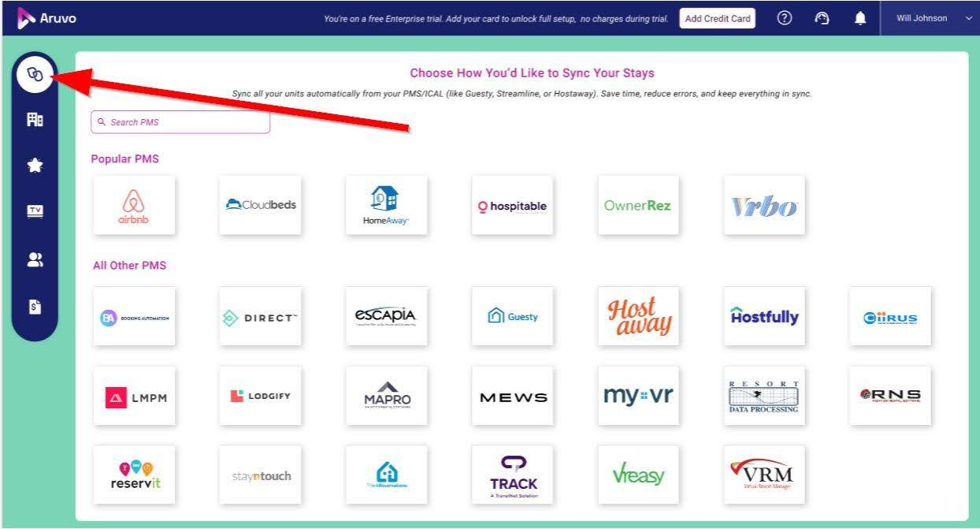The image size is (980, 529).
Task: Choose the OwnerRez integration tile
Action: pyautogui.click(x=638, y=205)
